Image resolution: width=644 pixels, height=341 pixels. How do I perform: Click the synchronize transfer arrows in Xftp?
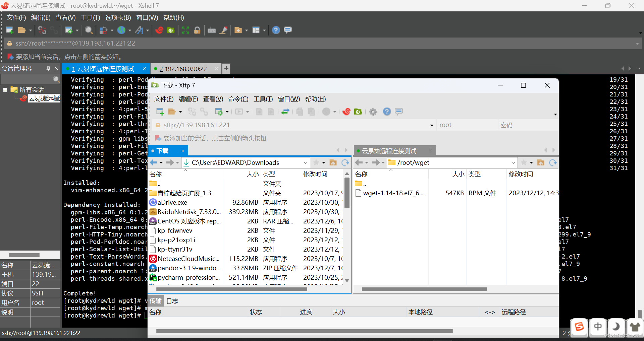point(285,112)
